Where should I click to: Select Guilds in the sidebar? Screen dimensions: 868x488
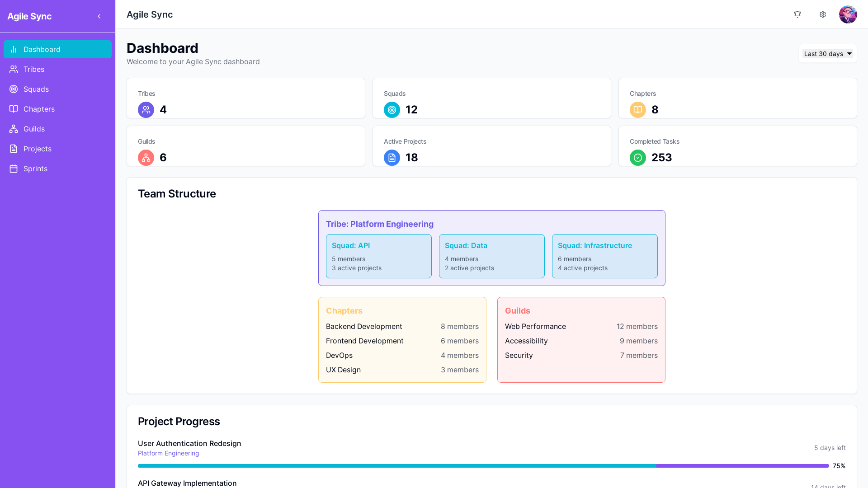(57, 129)
